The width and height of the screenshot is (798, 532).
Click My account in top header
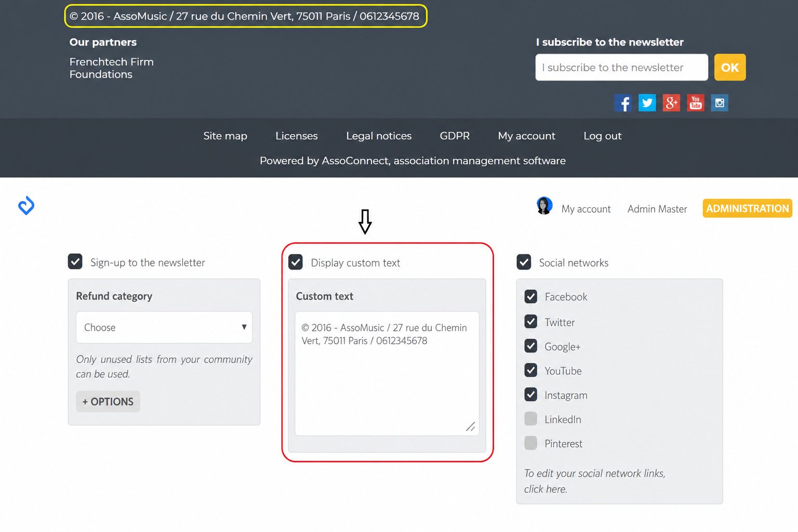[x=586, y=209]
